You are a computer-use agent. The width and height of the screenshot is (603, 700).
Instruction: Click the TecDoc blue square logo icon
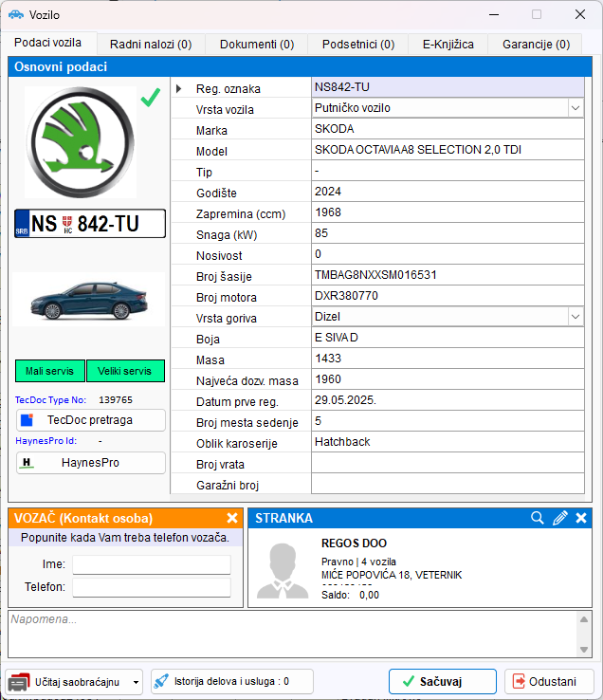27,420
